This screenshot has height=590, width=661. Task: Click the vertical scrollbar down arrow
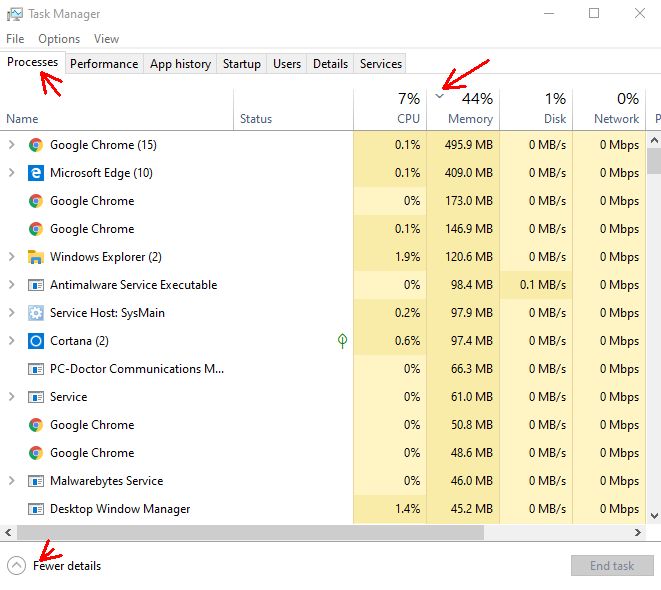[654, 515]
